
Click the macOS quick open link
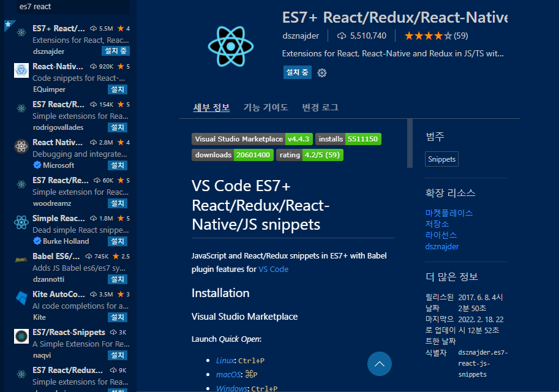click(228, 374)
